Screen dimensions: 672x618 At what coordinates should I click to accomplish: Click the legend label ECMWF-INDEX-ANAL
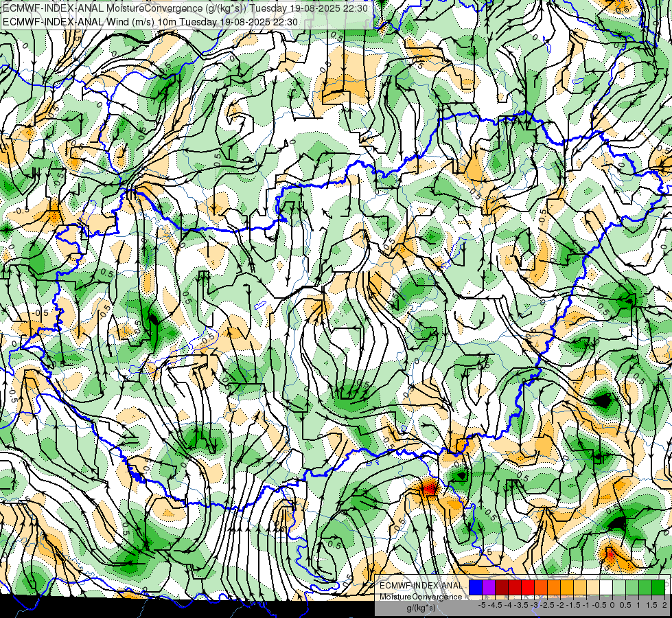pos(421,586)
